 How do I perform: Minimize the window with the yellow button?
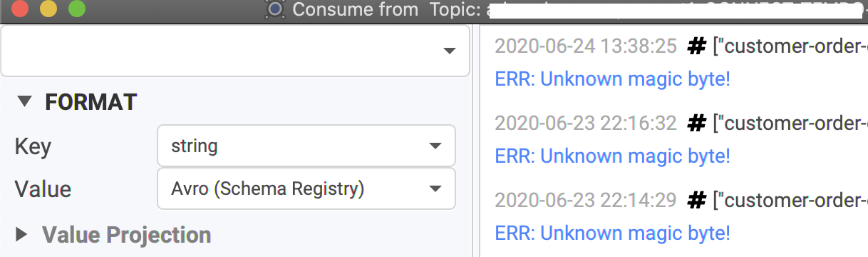click(x=48, y=9)
